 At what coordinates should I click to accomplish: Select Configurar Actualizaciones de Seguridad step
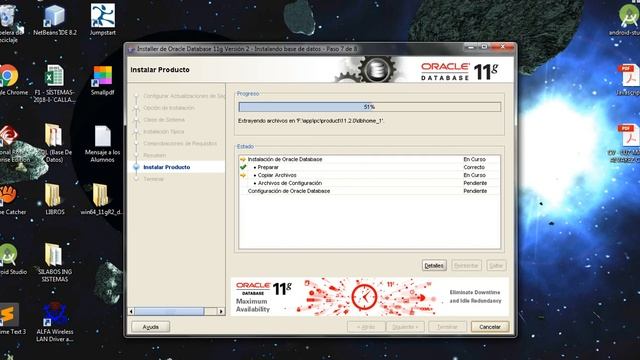184,96
